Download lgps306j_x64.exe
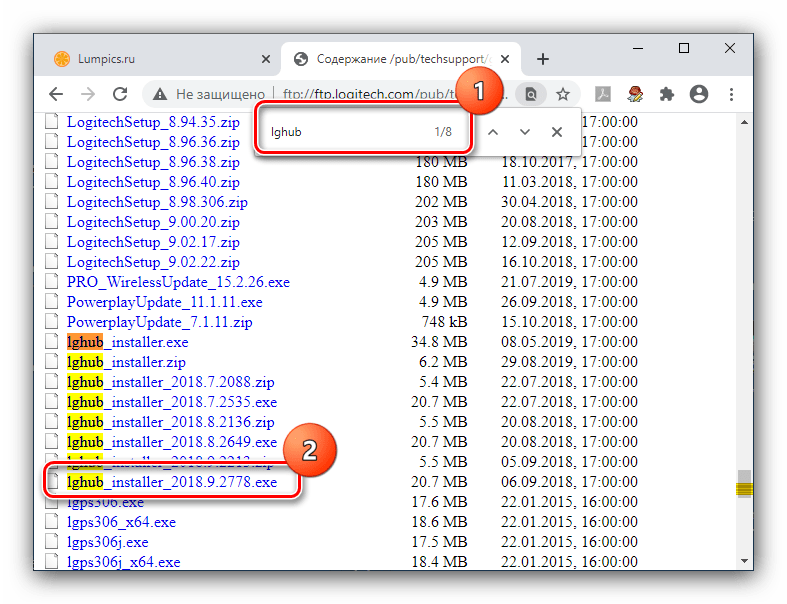Image resolution: width=787 pixels, height=604 pixels. point(123,563)
